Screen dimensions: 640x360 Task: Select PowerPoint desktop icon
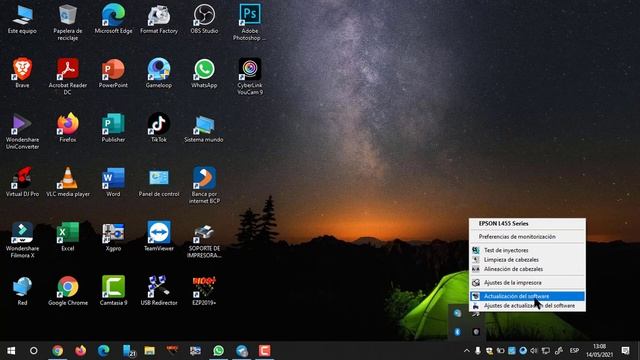(113, 73)
